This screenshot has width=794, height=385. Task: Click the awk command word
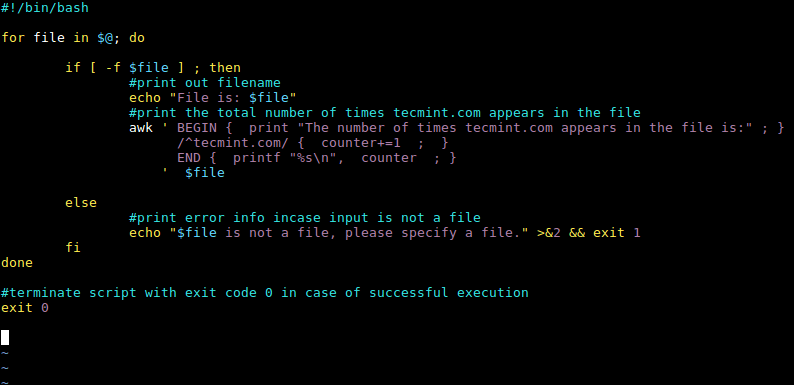point(141,128)
